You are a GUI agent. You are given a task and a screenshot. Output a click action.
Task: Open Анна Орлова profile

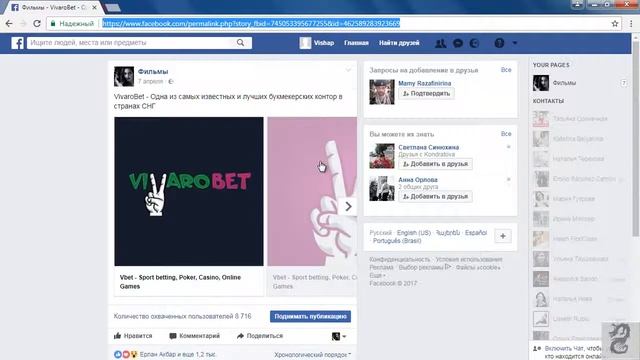418,180
